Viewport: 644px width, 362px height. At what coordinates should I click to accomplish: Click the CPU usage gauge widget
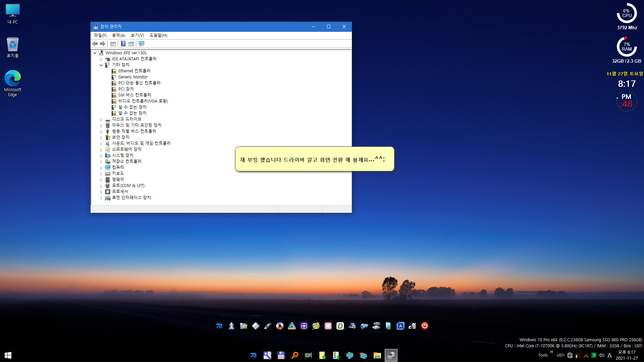[627, 13]
